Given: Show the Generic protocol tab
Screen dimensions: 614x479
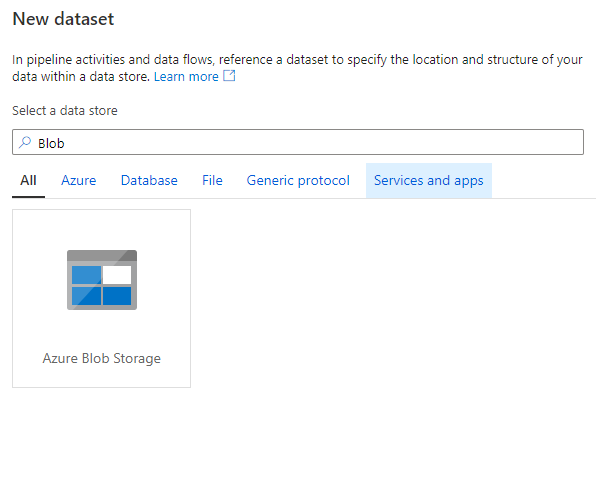Looking at the screenshot, I should (298, 181).
